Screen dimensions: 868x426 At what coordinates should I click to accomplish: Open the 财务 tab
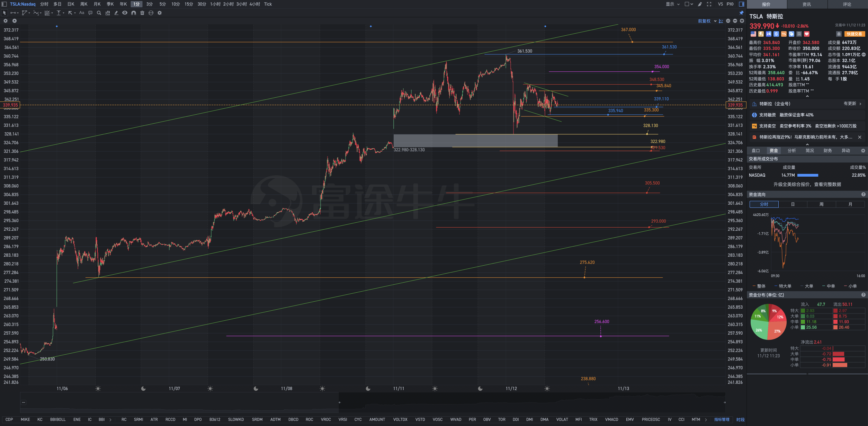(x=828, y=151)
